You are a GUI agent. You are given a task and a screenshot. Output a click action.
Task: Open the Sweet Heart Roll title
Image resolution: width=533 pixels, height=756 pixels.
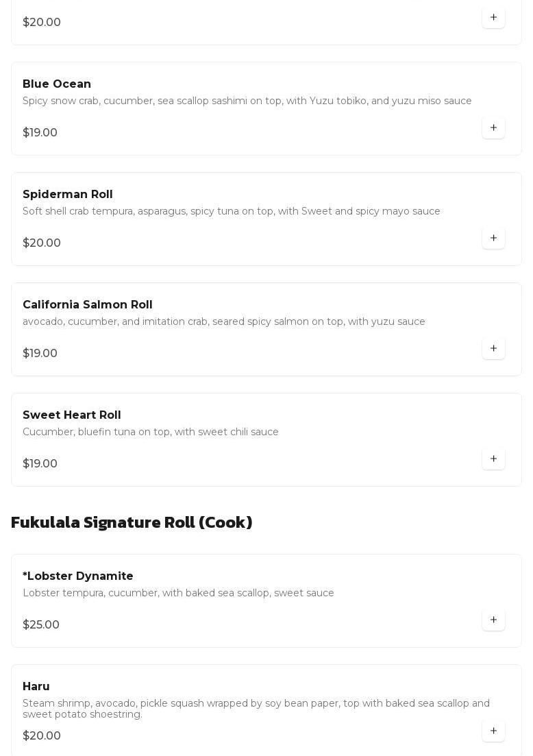pyautogui.click(x=71, y=415)
